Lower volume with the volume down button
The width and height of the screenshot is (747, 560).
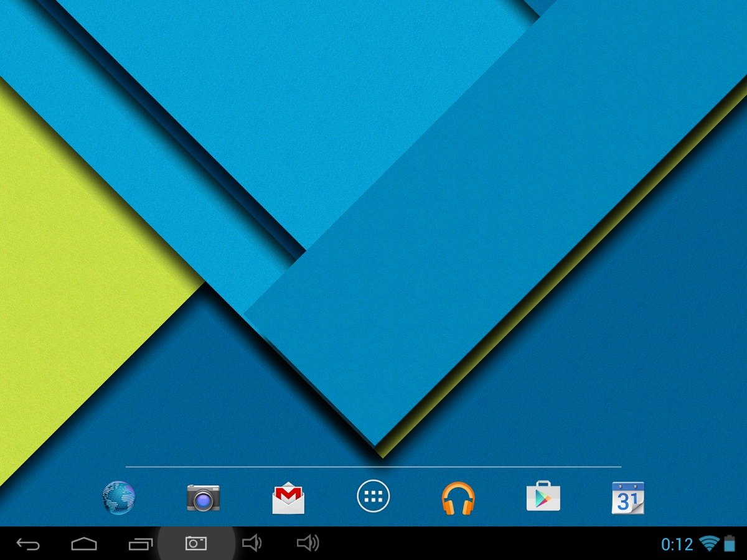(x=251, y=544)
